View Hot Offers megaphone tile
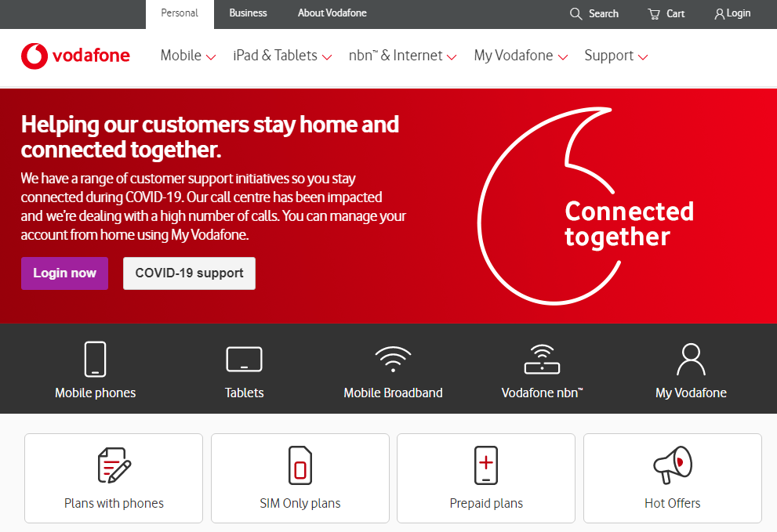This screenshot has width=777, height=532. pyautogui.click(x=673, y=478)
